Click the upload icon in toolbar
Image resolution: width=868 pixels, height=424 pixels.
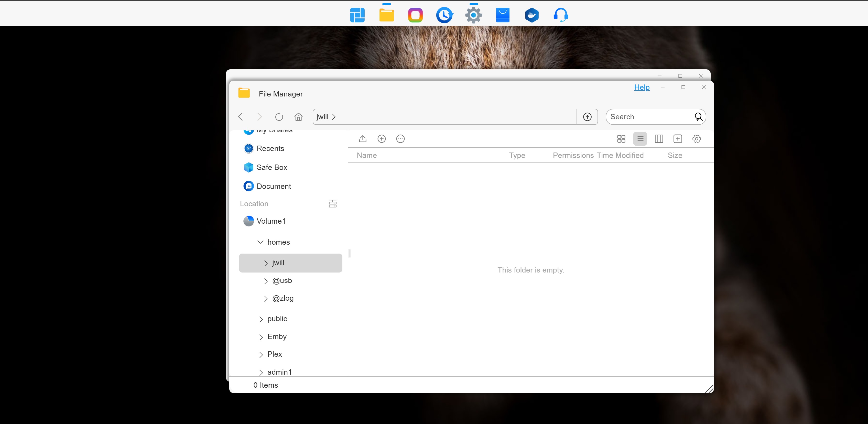[x=363, y=139]
